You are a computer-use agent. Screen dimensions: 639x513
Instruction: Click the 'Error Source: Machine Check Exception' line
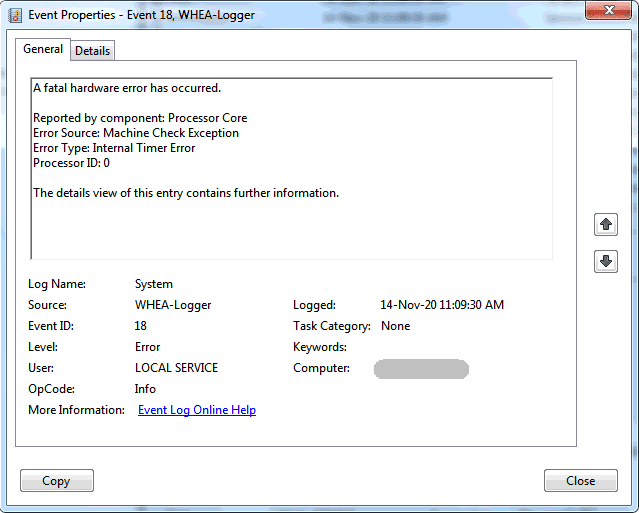tap(136, 133)
